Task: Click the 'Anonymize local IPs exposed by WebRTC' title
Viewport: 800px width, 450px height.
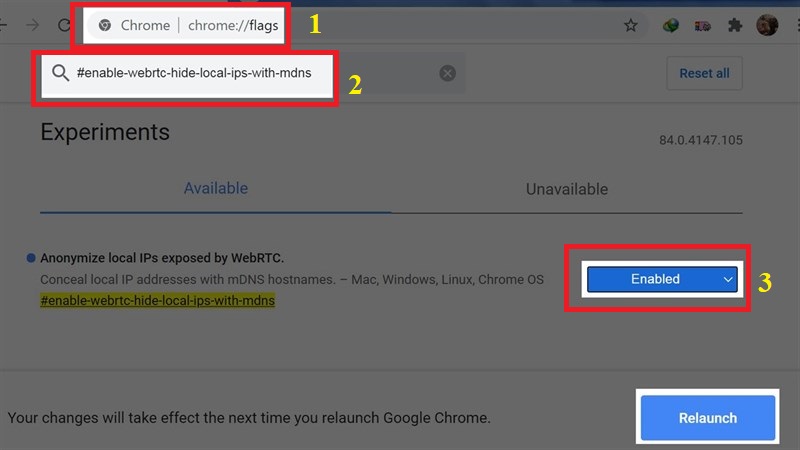Action: point(162,258)
